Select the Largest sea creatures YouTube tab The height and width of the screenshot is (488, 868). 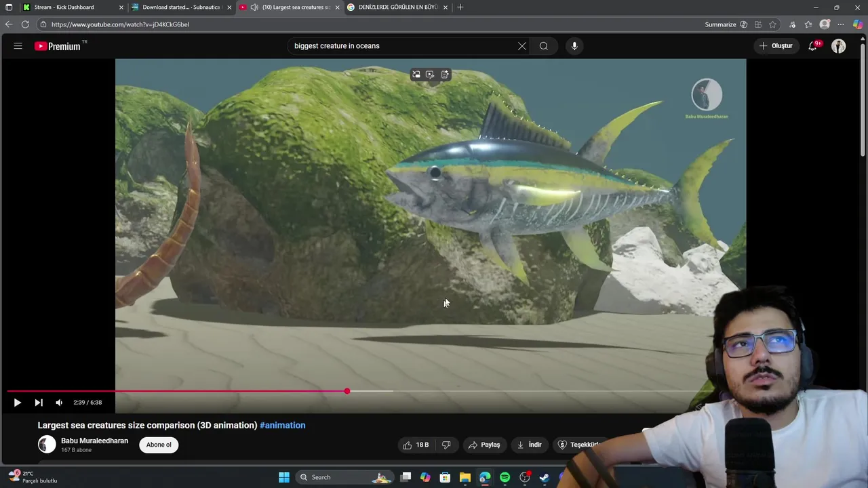(290, 7)
